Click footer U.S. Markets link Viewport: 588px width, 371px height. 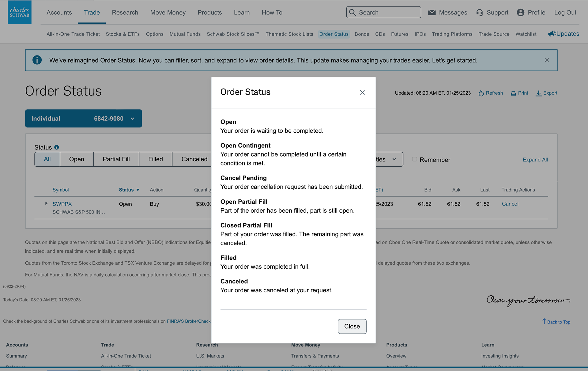(x=210, y=356)
